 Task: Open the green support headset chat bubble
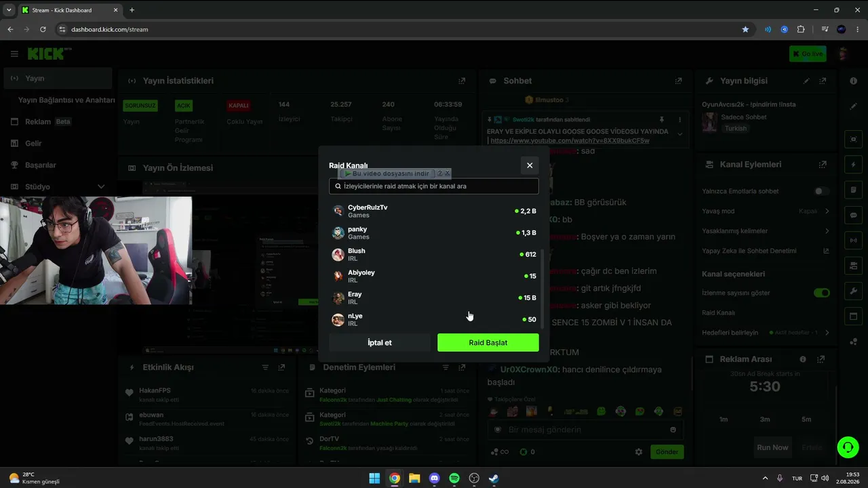848,447
